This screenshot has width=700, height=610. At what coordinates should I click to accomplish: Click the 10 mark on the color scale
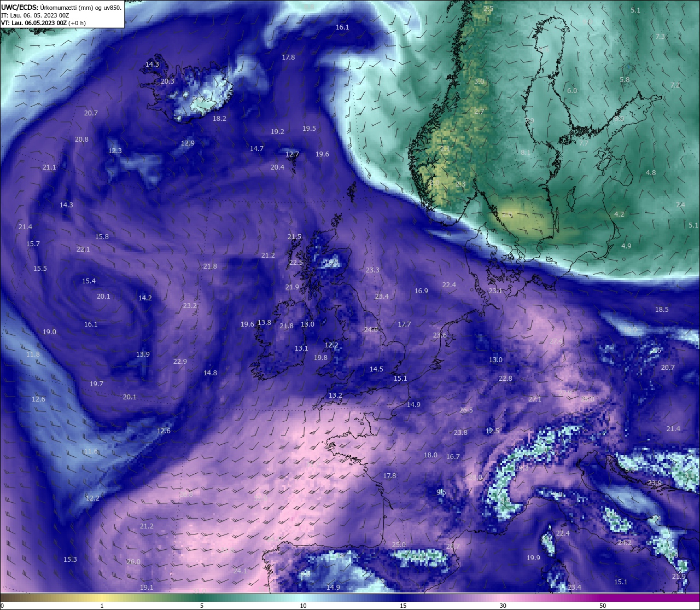[x=303, y=606]
